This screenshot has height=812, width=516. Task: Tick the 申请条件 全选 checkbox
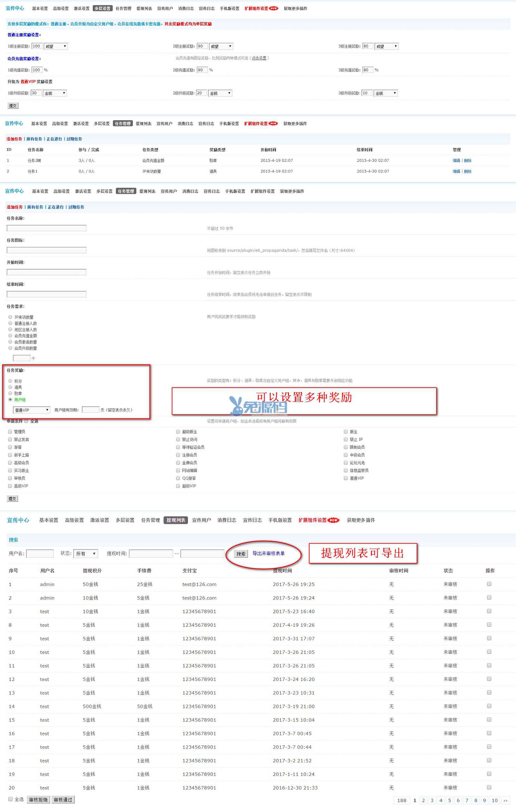(26, 421)
